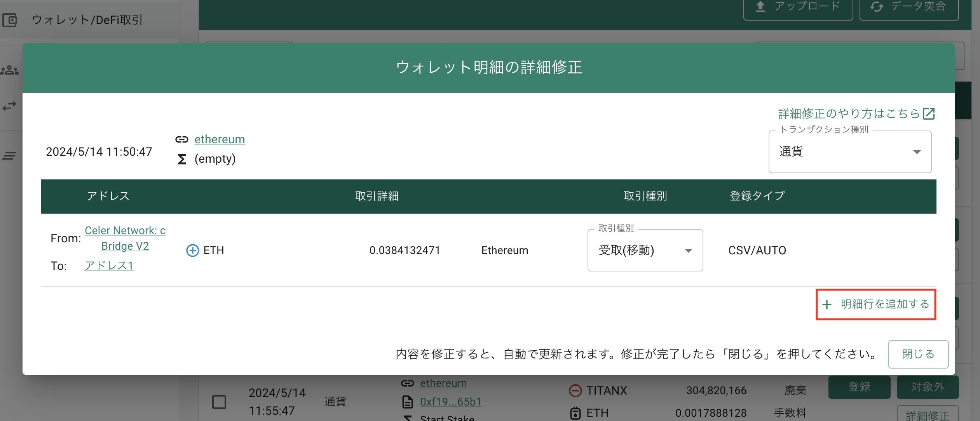The width and height of the screenshot is (980, 421).
Task: Select the 304,820,166 TITANX amount
Action: click(x=716, y=390)
